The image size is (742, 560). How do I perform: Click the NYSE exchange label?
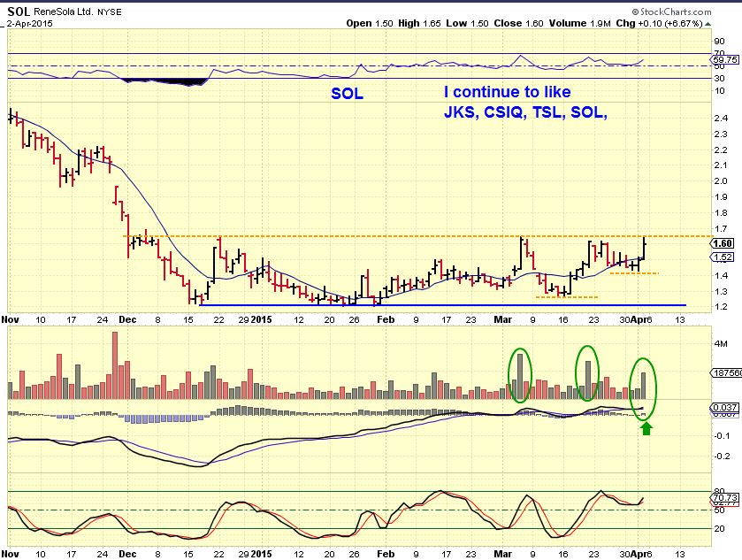point(110,12)
